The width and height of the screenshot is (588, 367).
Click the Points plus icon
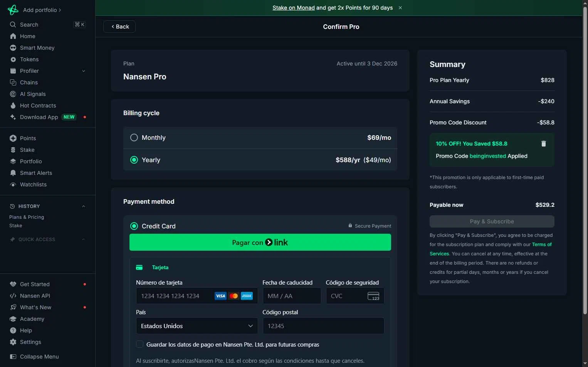pos(13,138)
